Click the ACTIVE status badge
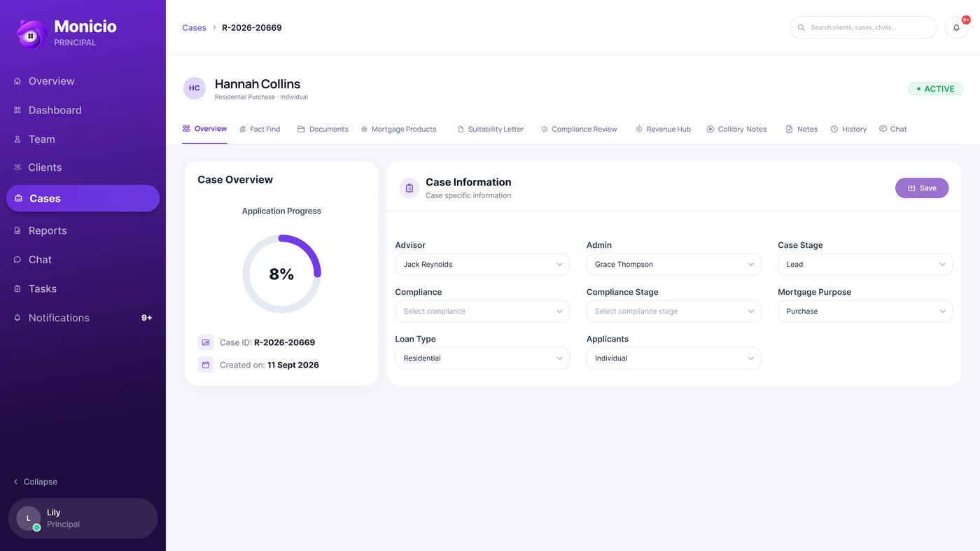980x551 pixels. pyautogui.click(x=936, y=89)
